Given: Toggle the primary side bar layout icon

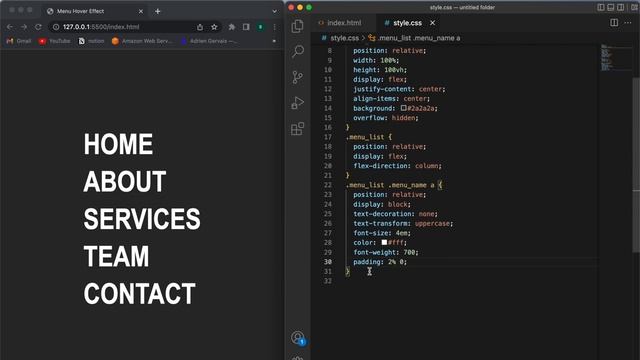Looking at the screenshot, I should coord(601,7).
